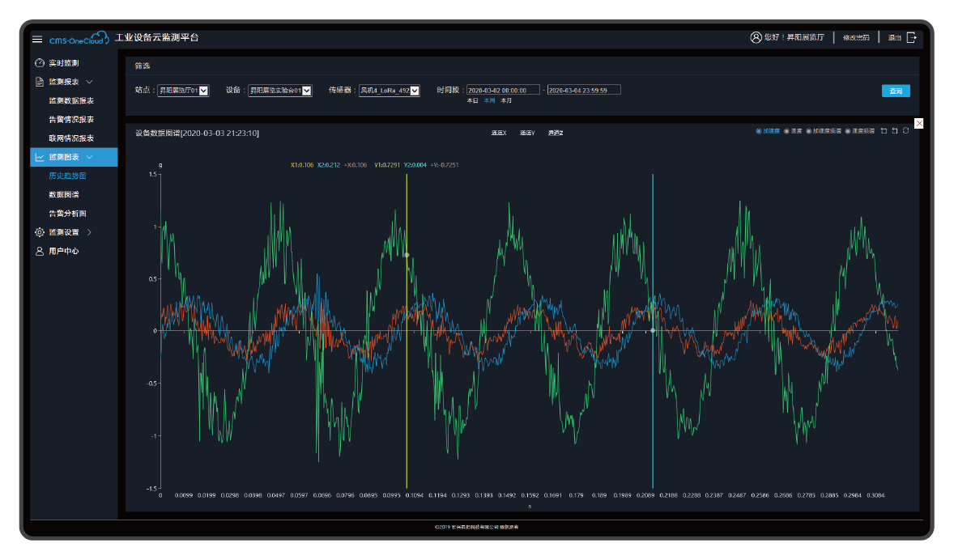Image resolution: width=954 pixels, height=560 pixels.
Task: Click the first zoom-area chart tool icon
Action: click(884, 131)
